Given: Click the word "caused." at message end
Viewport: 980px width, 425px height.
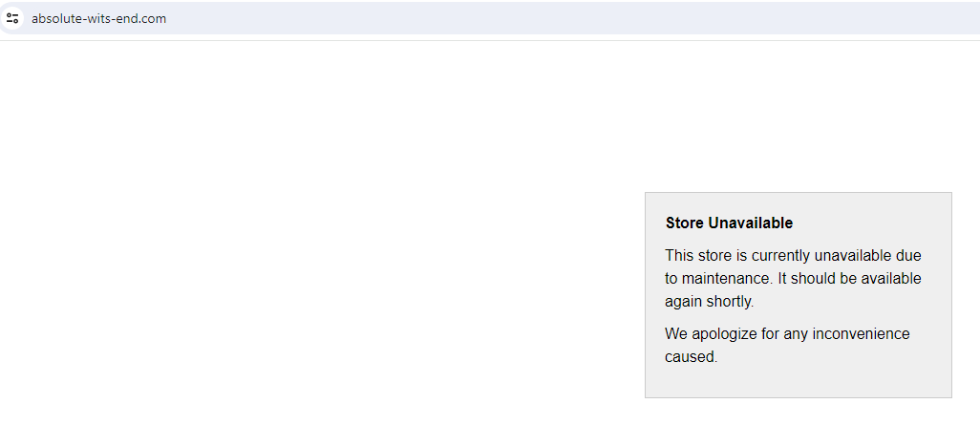Looking at the screenshot, I should [x=692, y=357].
